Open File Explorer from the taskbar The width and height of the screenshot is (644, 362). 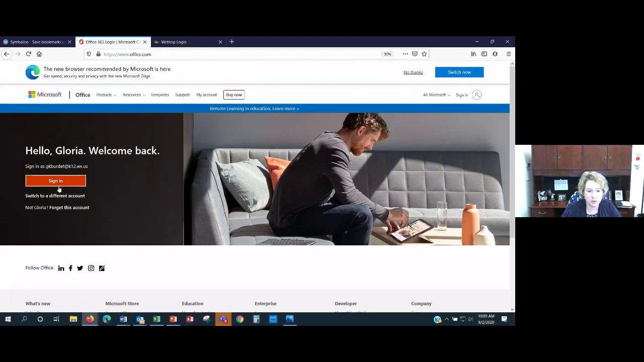pos(73,319)
